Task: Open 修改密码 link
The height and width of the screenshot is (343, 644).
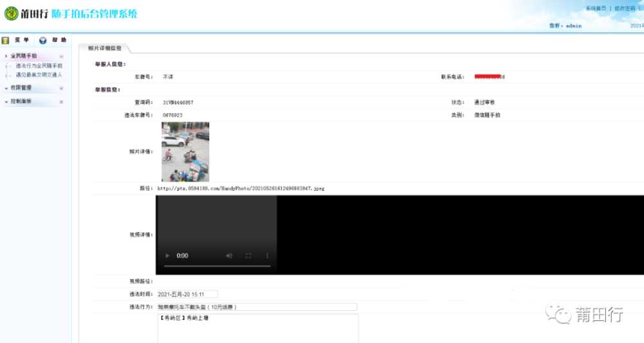Action: click(x=625, y=8)
